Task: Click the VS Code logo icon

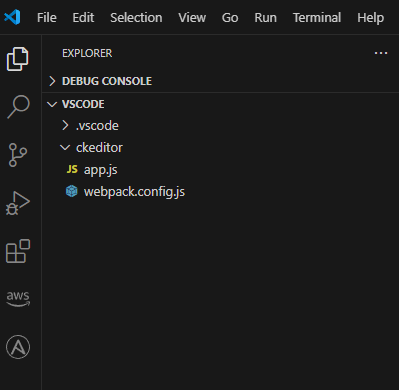Action: point(12,17)
